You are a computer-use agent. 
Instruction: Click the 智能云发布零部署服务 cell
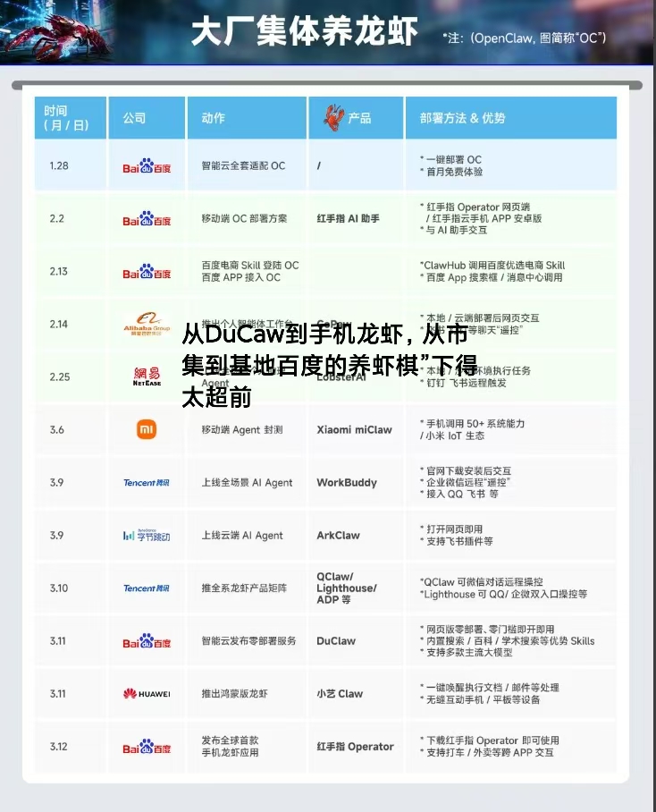point(248,641)
